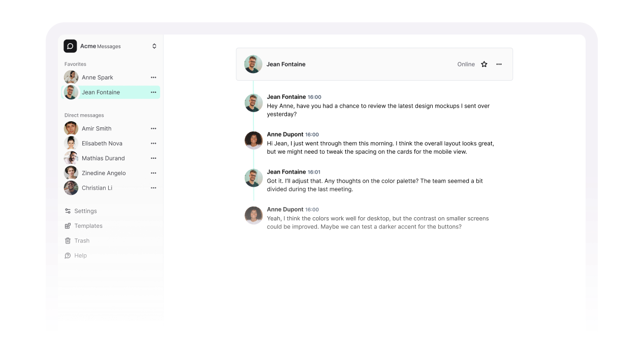Click the Settings sliders icon
This screenshot has height=337, width=644.
tap(68, 211)
